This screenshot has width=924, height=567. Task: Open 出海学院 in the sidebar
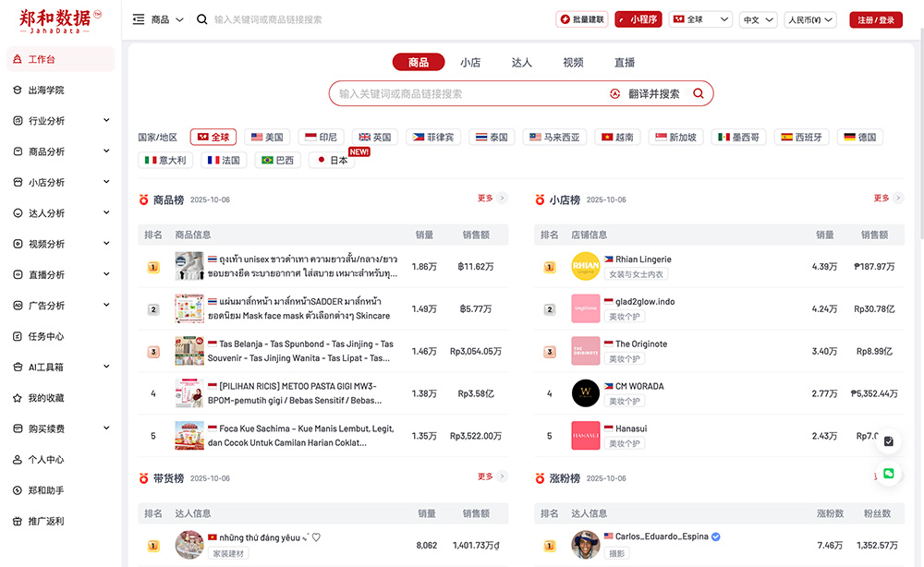pos(46,90)
